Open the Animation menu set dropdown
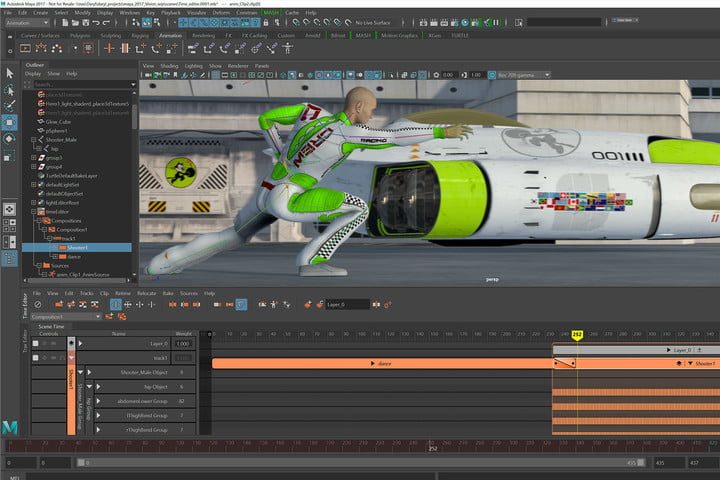The width and height of the screenshot is (720, 480). 27,23
